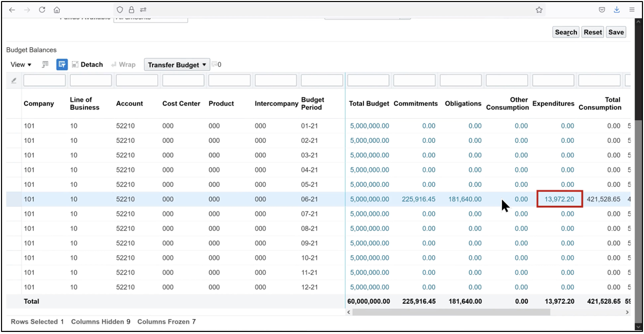The height and width of the screenshot is (334, 644).
Task: Toggle the extensions puzzle icon in browser toolbar
Action: 143,9
